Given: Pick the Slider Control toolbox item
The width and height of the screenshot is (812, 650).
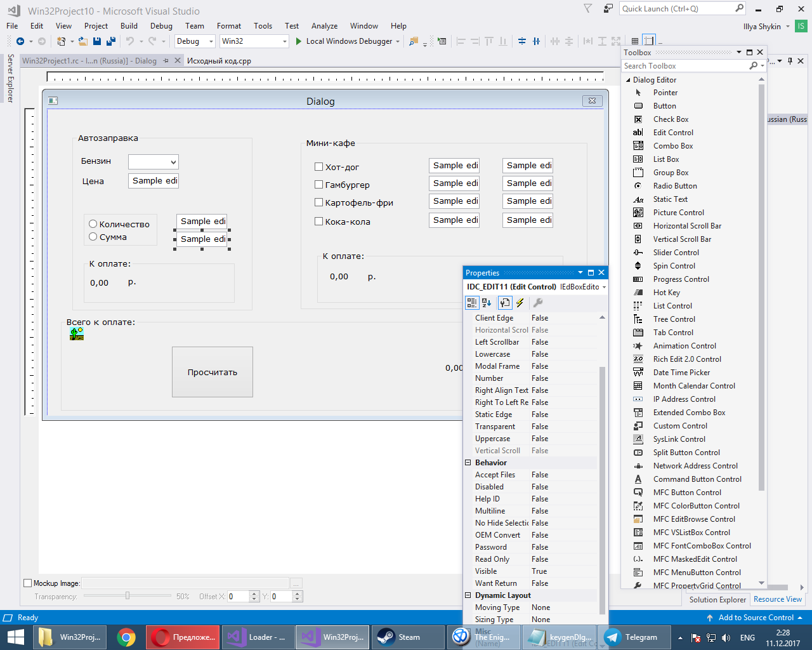Looking at the screenshot, I should point(676,253).
